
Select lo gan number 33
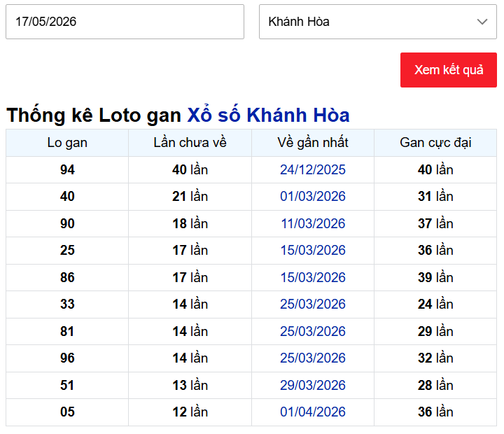67,304
